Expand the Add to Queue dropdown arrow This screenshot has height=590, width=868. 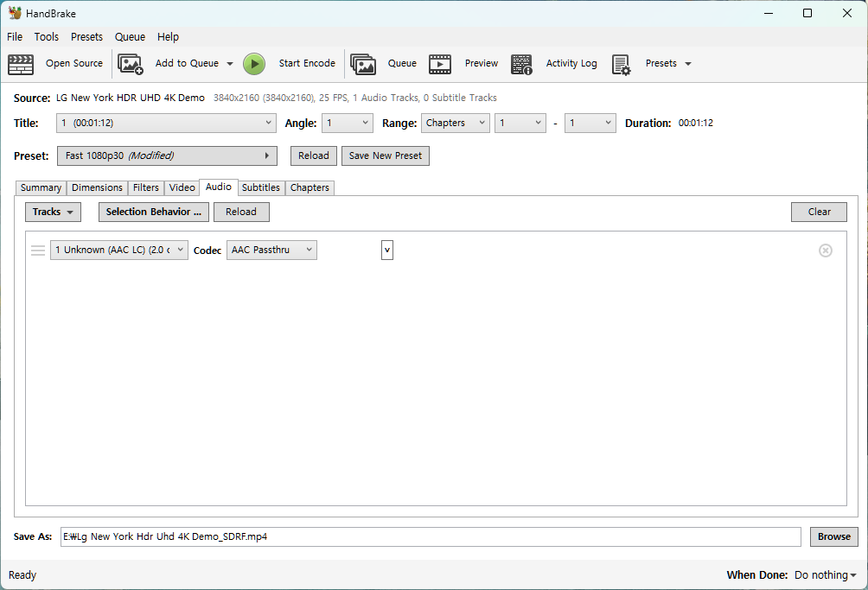pyautogui.click(x=230, y=64)
